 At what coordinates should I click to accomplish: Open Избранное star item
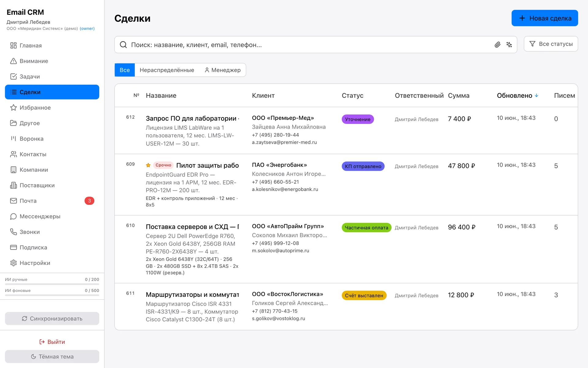(x=52, y=108)
